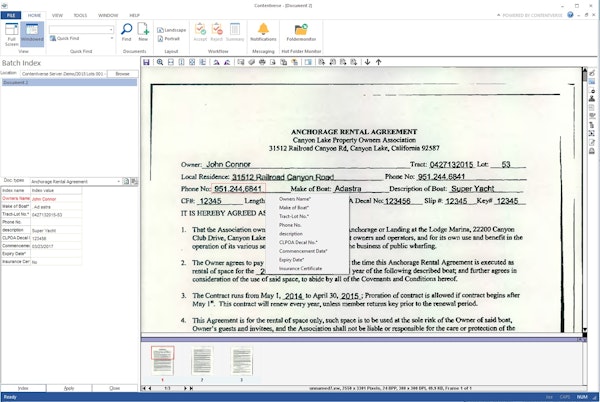Click the Save icon in viewer toolbar

click(x=146, y=62)
